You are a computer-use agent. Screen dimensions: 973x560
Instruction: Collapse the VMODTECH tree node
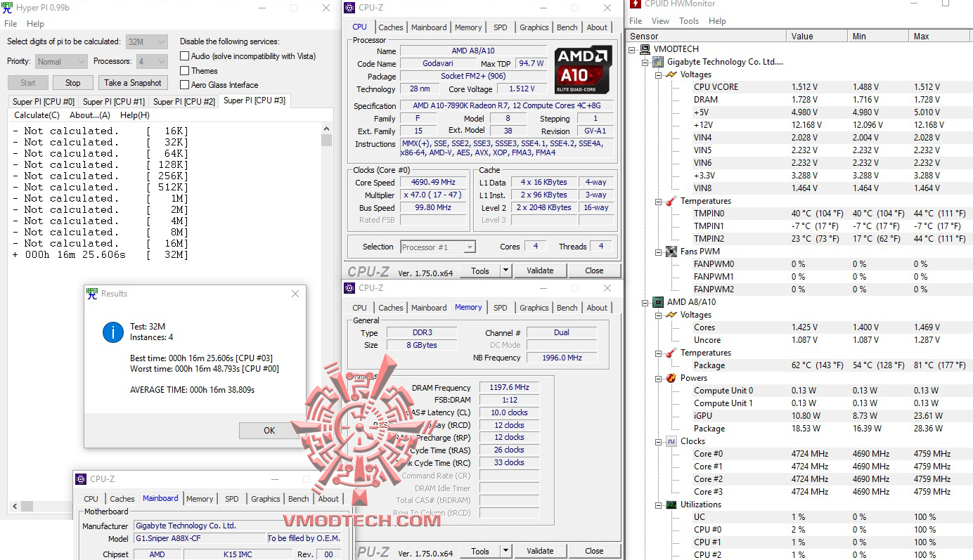click(632, 49)
